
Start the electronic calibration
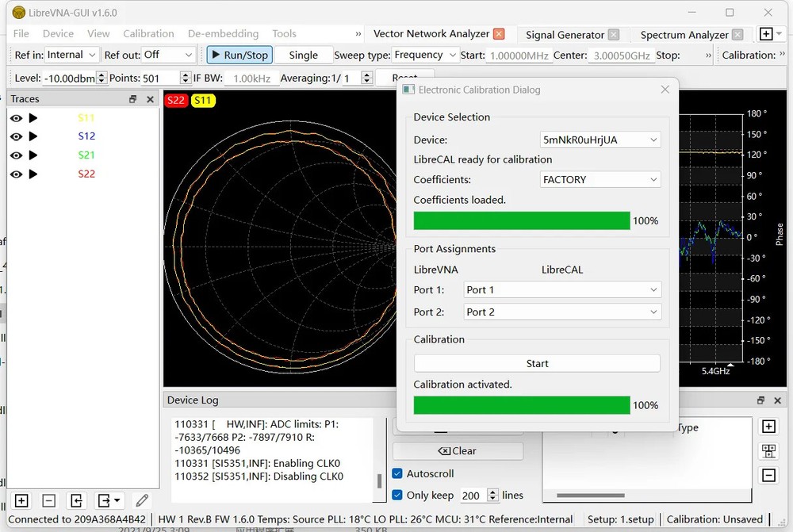click(537, 362)
